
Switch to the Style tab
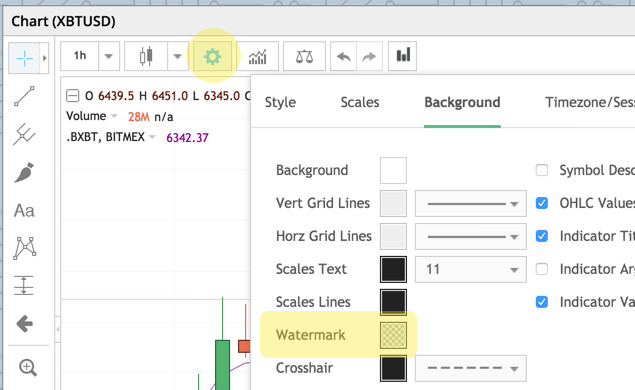click(x=280, y=102)
